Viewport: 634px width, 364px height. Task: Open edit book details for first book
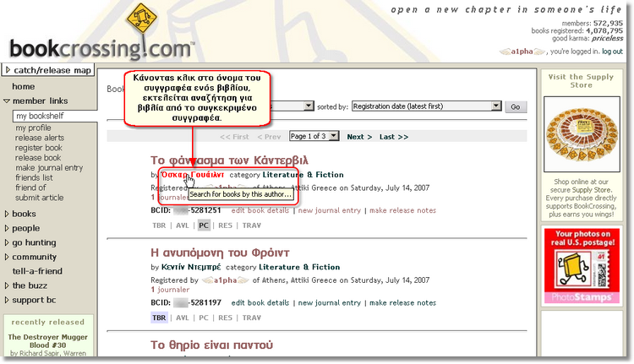[x=261, y=210]
